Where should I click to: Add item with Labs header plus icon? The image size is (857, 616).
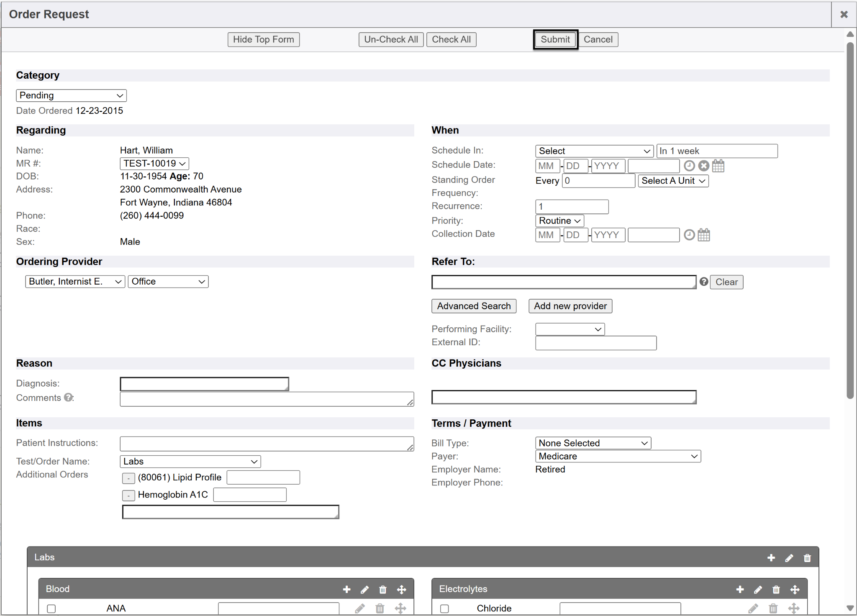coord(771,558)
